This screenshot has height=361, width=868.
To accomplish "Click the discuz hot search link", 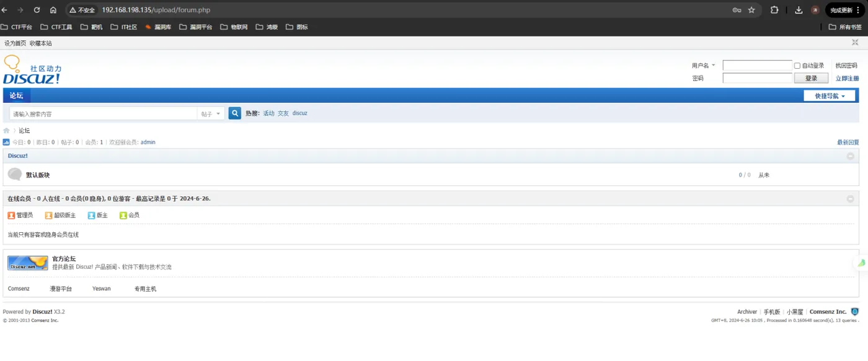I will point(300,113).
